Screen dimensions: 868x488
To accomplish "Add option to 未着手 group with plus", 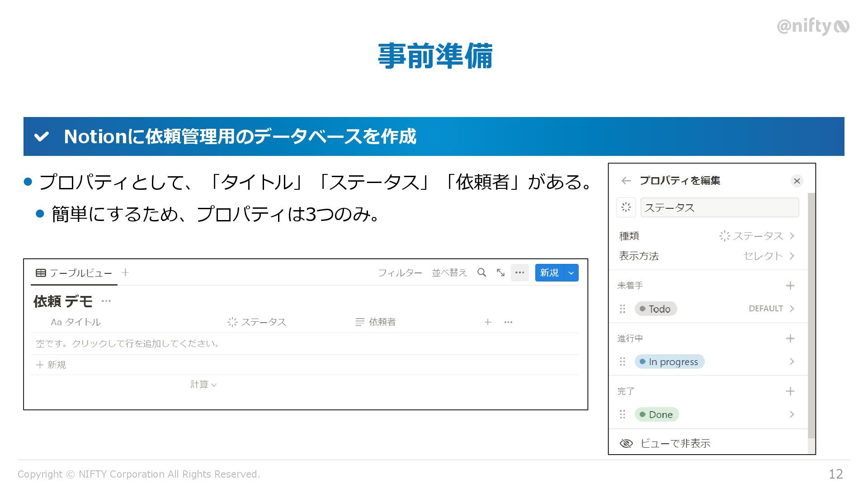I will pyautogui.click(x=790, y=286).
